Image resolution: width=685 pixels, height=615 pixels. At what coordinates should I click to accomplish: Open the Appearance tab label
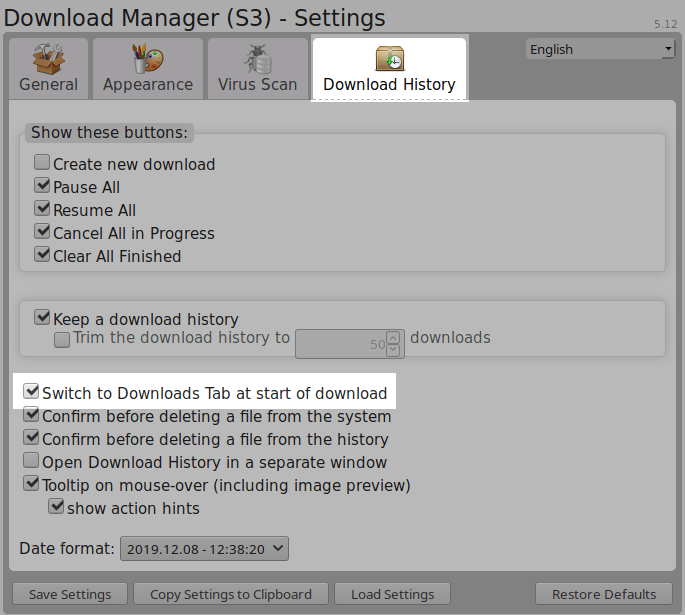(x=148, y=84)
